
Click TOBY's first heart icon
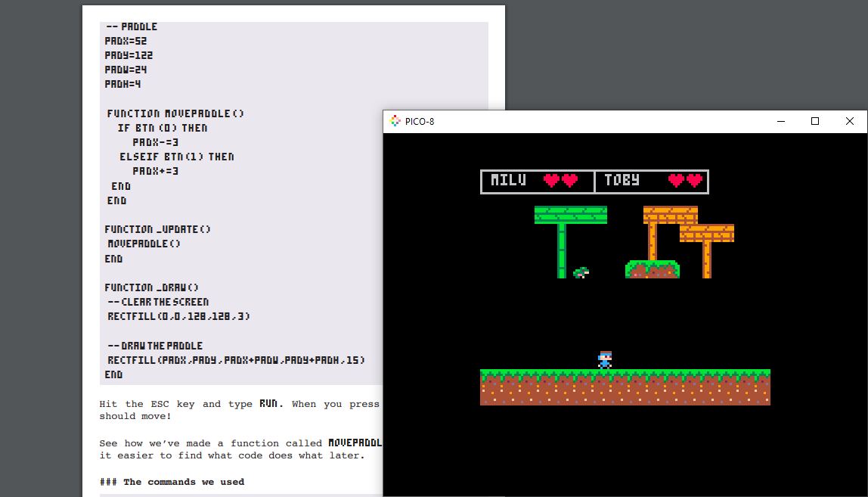676,180
